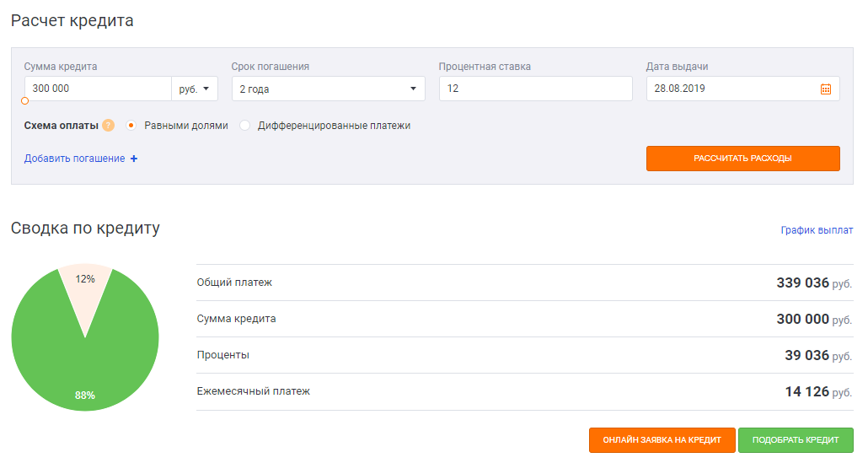Click the Общий платеж summary row
The width and height of the screenshot is (868, 463).
coord(524,283)
